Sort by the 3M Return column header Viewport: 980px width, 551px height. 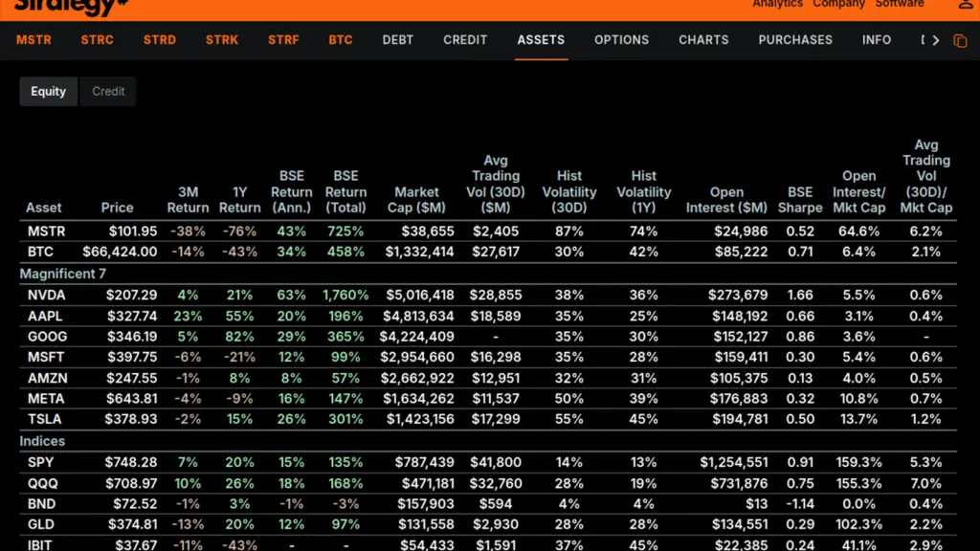pyautogui.click(x=188, y=200)
